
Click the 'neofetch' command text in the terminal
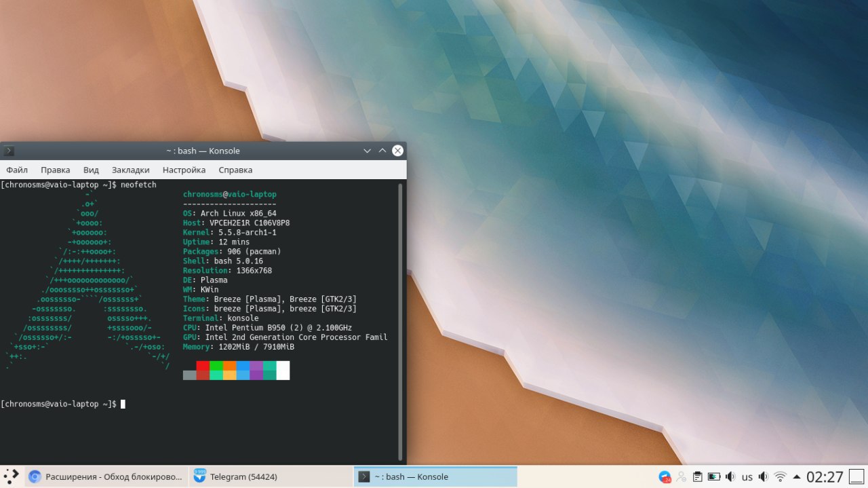[138, 185]
